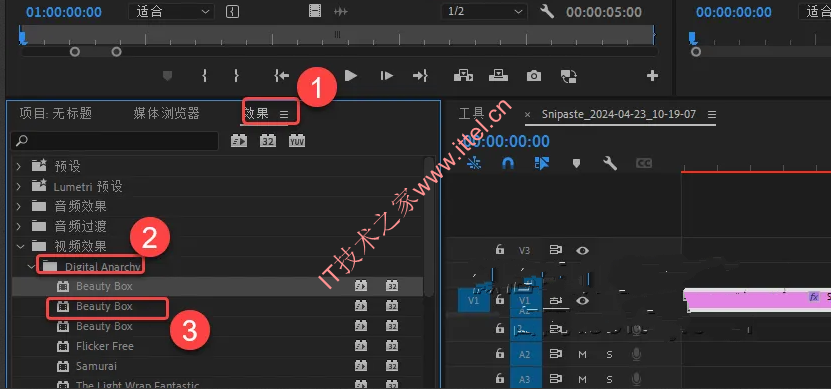This screenshot has height=389, width=831.
Task: Filter by 32-bit Color effects icon
Action: pos(268,141)
